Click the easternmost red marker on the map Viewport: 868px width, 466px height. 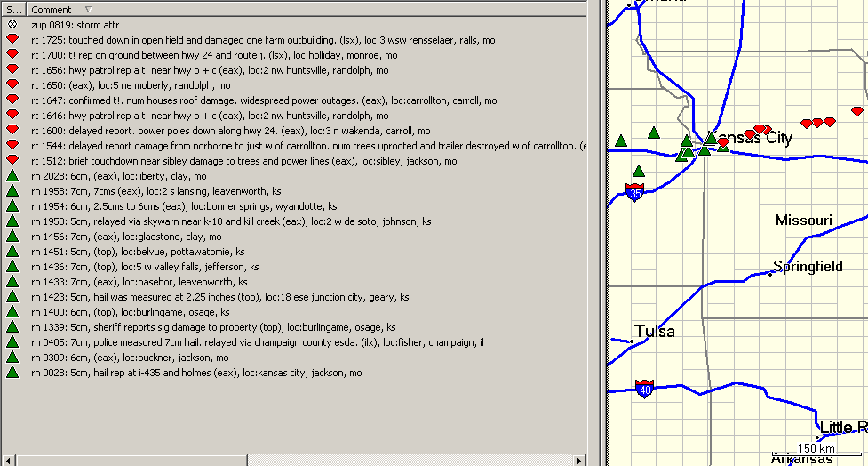pyautogui.click(x=856, y=112)
